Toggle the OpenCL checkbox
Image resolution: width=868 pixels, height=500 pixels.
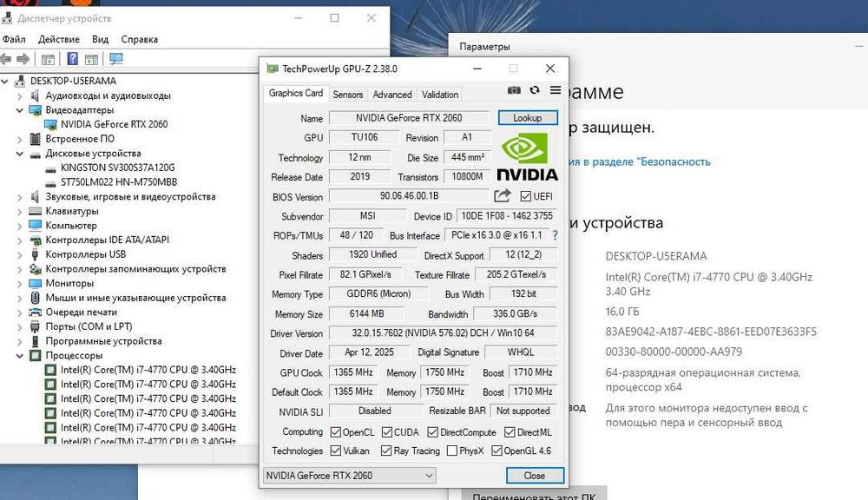pyautogui.click(x=335, y=432)
